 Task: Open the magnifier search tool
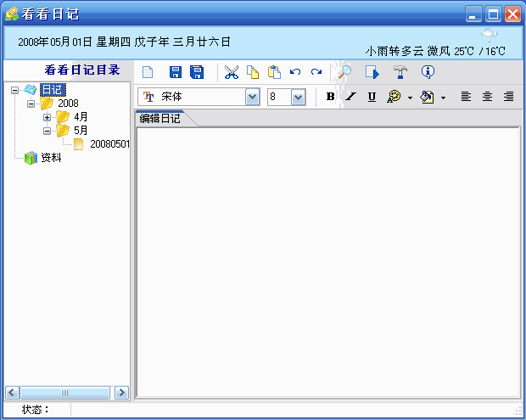pos(344,73)
